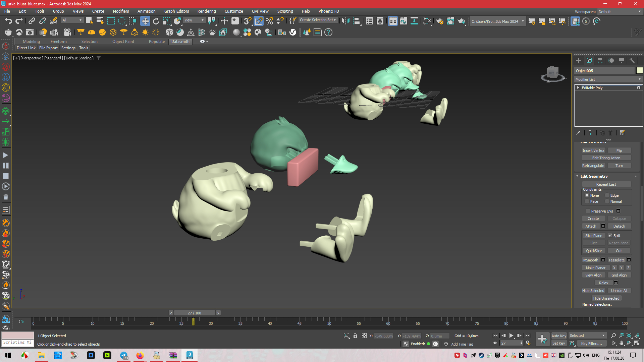Viewport: 644px width, 362px height.
Task: Click the time slider showing 27 / 100
Action: (195, 313)
